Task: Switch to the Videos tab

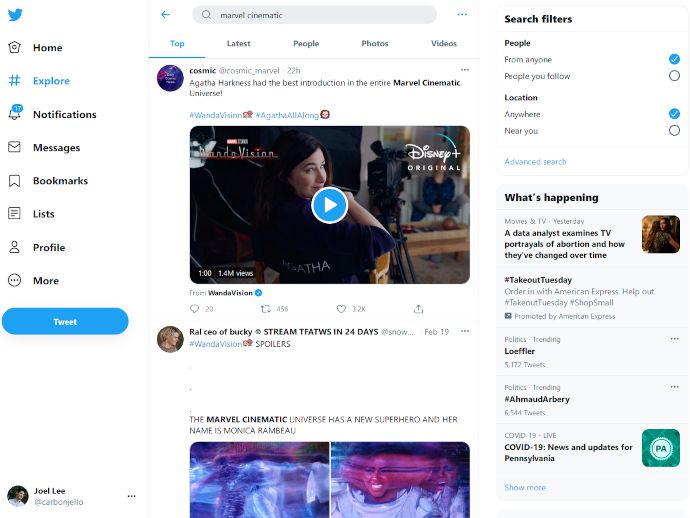Action: (444, 44)
